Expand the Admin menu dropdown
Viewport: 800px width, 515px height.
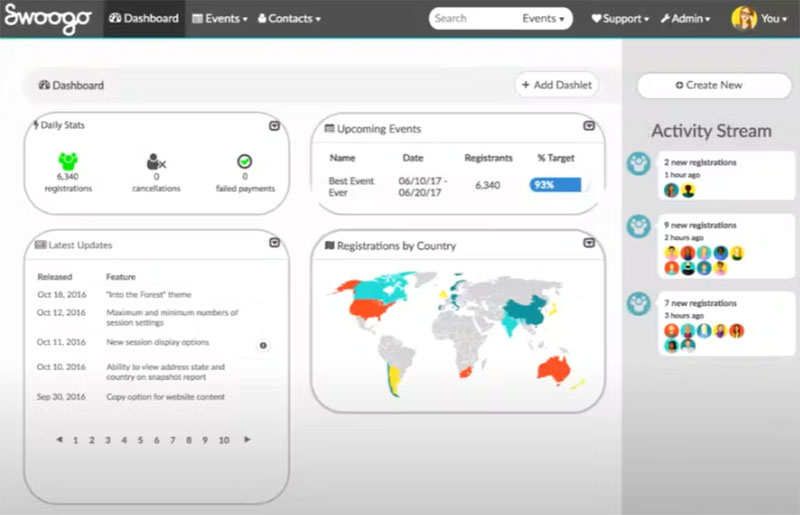coord(685,19)
